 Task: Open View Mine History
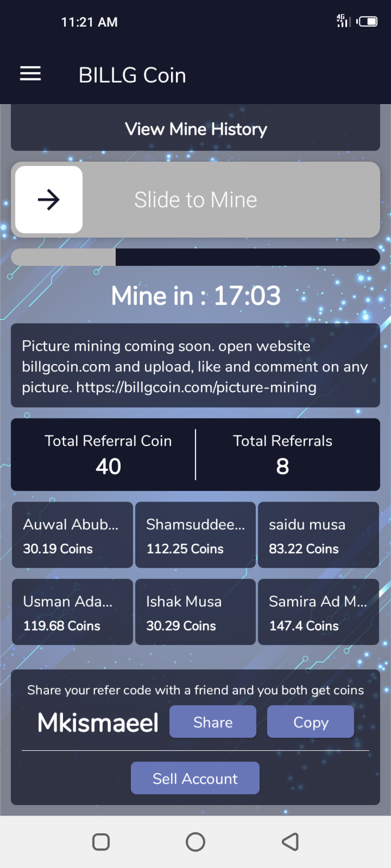pos(195,128)
